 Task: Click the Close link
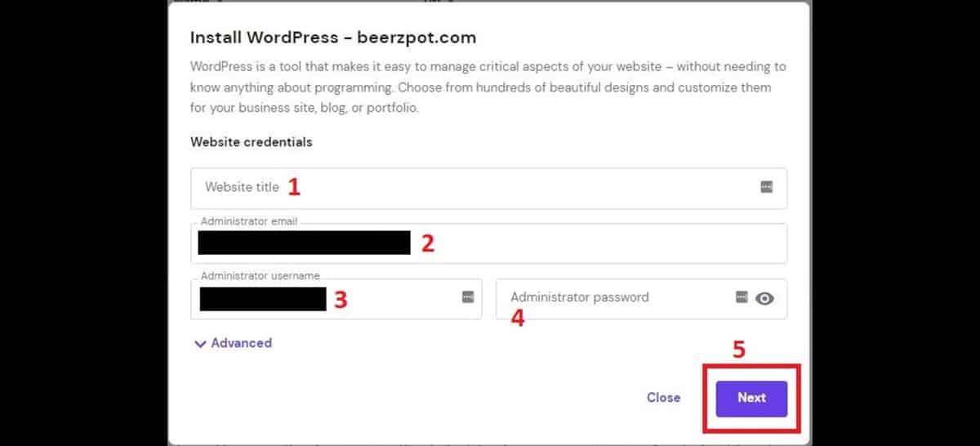[x=663, y=398]
